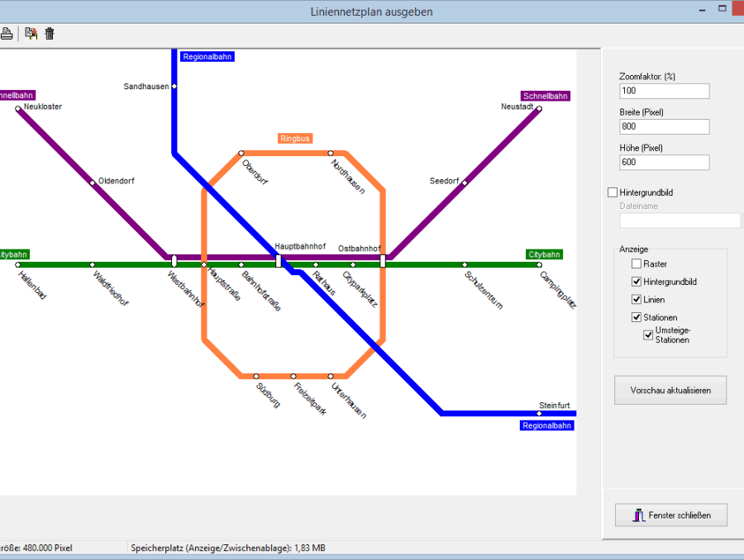This screenshot has height=560, width=744.
Task: Click the door icon on Fenster schließen
Action: tap(638, 515)
